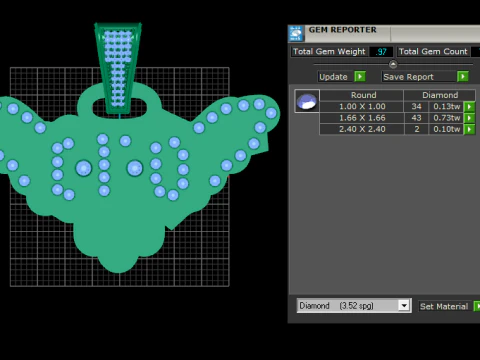Select the pendant's gem-studded bail in viewport
The height and width of the screenshot is (360, 480).
(x=118, y=68)
